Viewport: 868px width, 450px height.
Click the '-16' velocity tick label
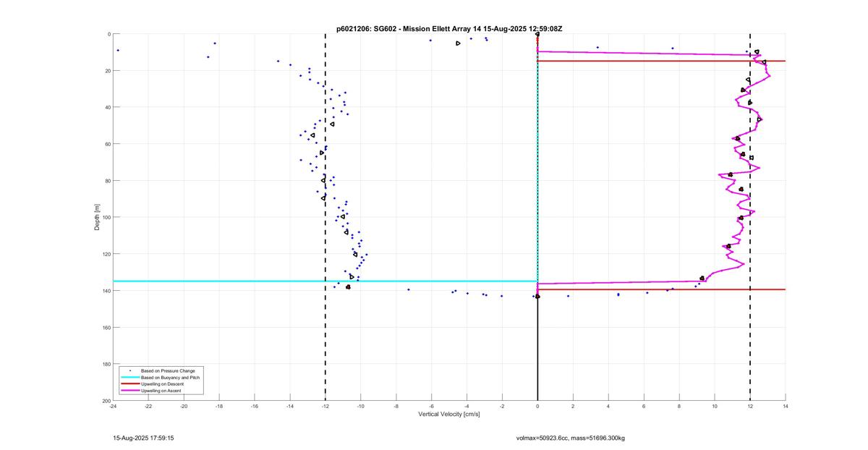coord(255,406)
